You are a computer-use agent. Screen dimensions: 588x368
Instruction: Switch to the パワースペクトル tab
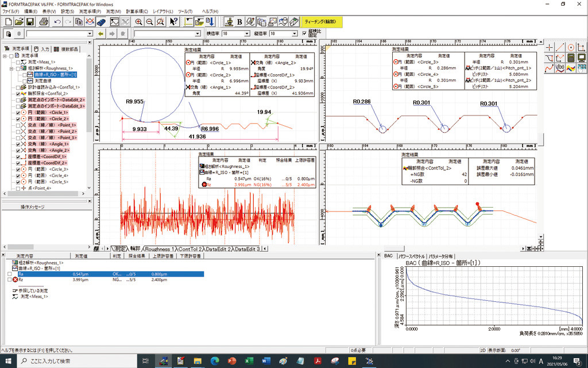[412, 256]
